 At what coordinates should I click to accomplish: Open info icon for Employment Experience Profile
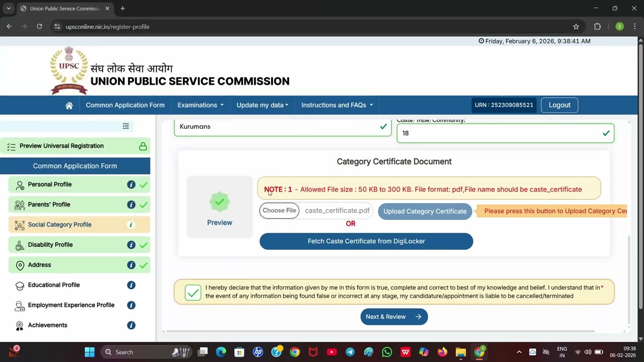[x=131, y=305]
